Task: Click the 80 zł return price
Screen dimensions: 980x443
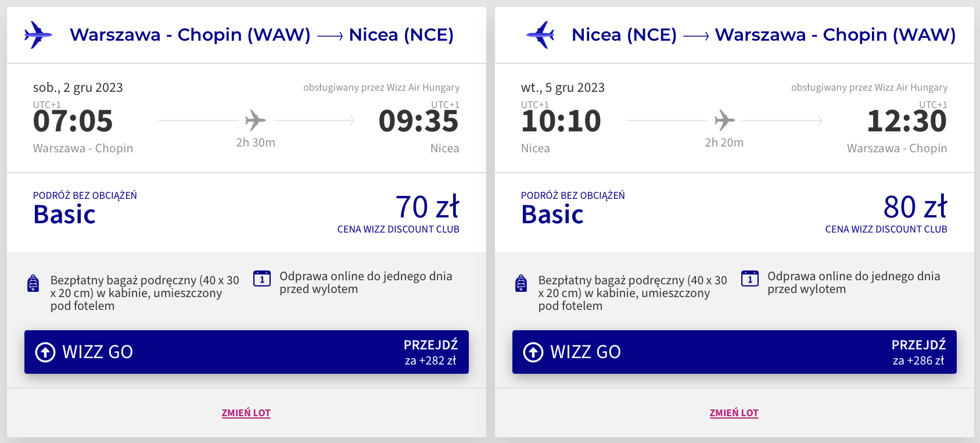Action: pyautogui.click(x=915, y=207)
